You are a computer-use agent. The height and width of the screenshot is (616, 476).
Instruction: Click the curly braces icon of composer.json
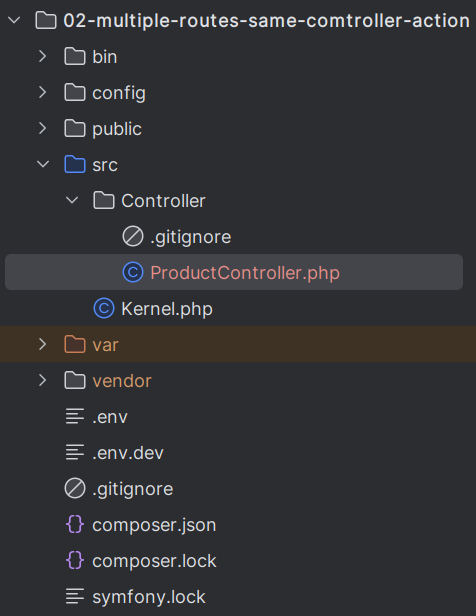click(x=75, y=524)
